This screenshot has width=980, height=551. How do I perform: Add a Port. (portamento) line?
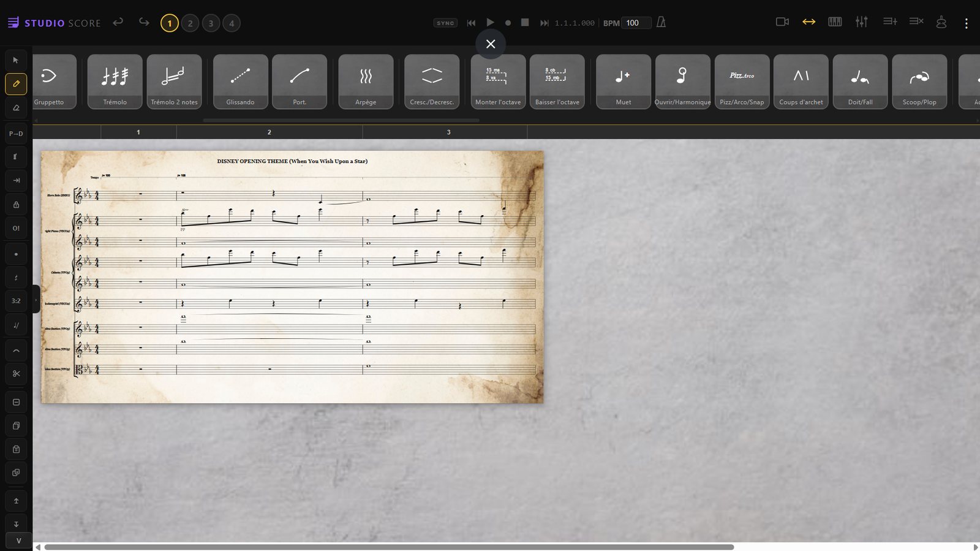(300, 82)
